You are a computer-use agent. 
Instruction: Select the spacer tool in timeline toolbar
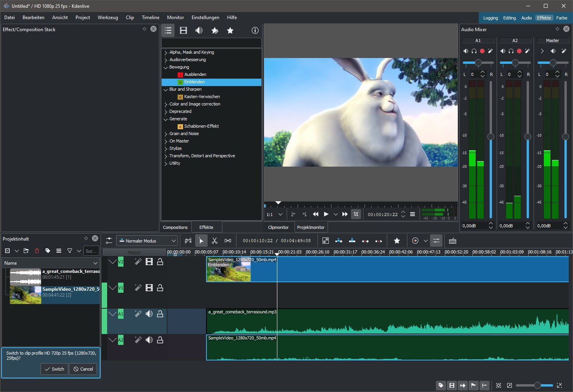[x=228, y=241]
